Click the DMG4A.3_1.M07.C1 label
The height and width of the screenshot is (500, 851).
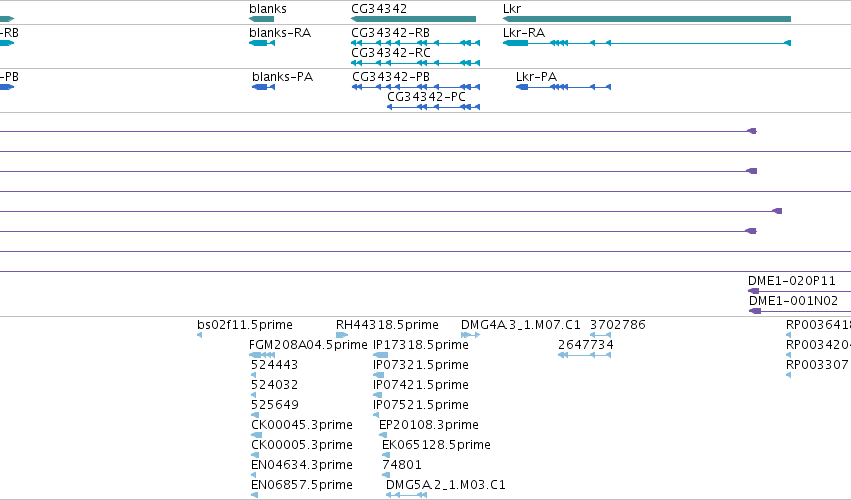[520, 325]
